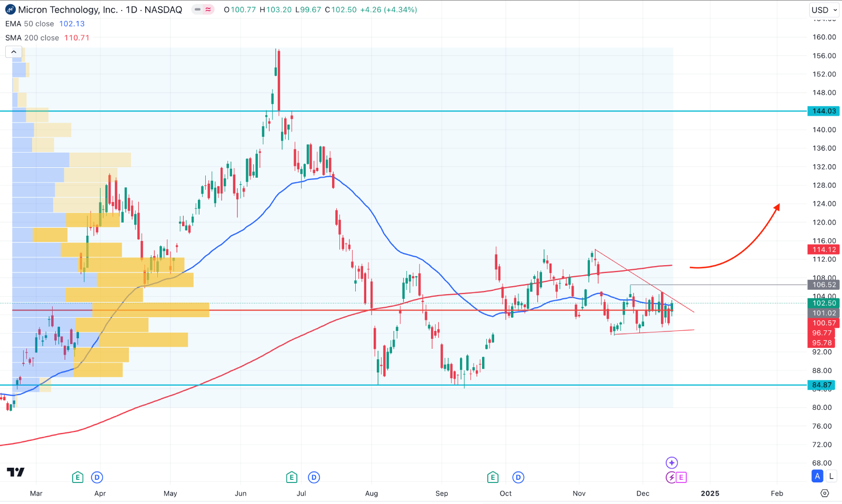Click the pink wavy data status icon

pos(208,9)
